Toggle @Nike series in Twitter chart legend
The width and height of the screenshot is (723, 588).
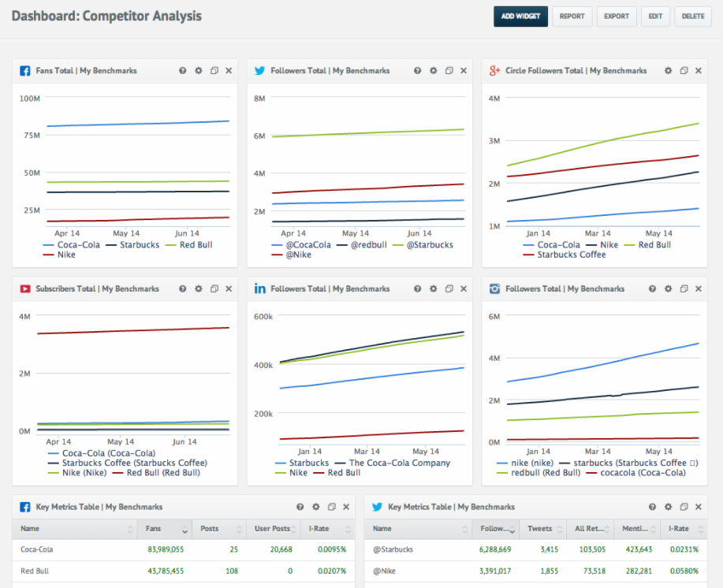click(292, 255)
